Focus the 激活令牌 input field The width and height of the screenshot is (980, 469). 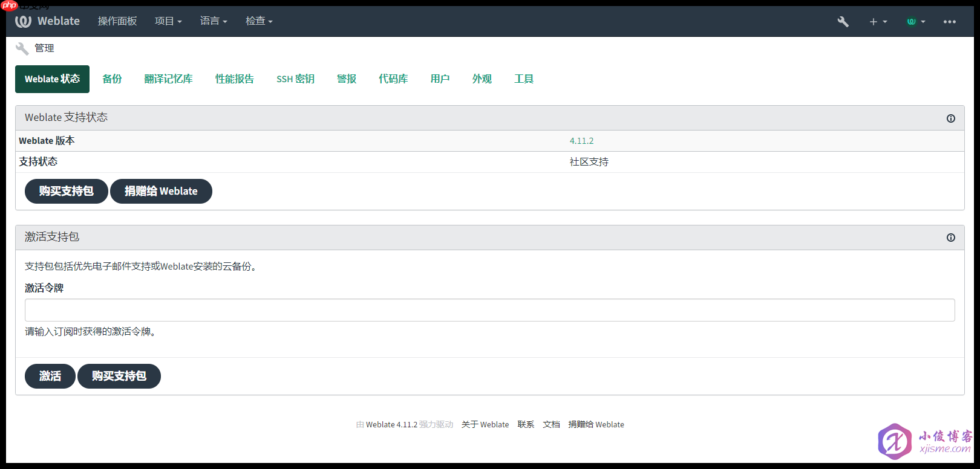click(489, 310)
